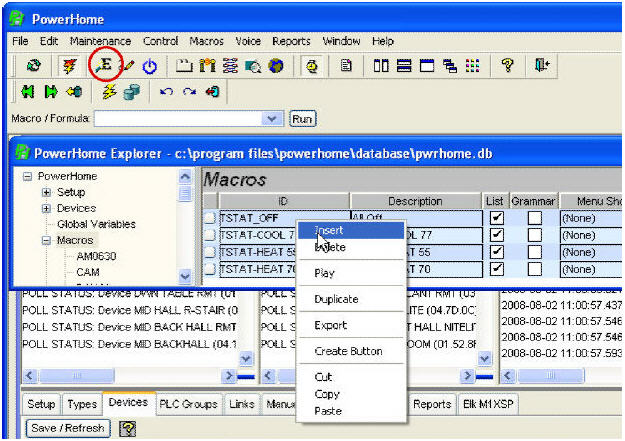
Task: Collapse the Macros tree node
Action: 46,240
